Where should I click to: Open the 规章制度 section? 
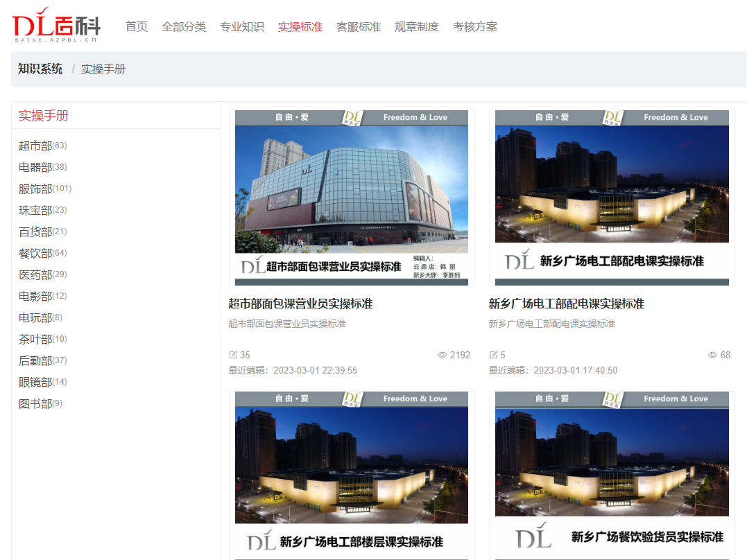point(417,27)
